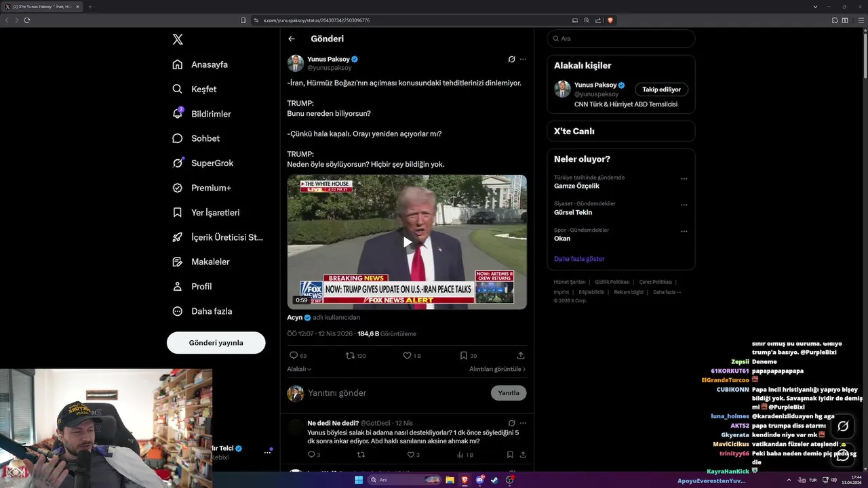Open Yer İşaretleri bookmarks
The image size is (868, 488).
206,212
